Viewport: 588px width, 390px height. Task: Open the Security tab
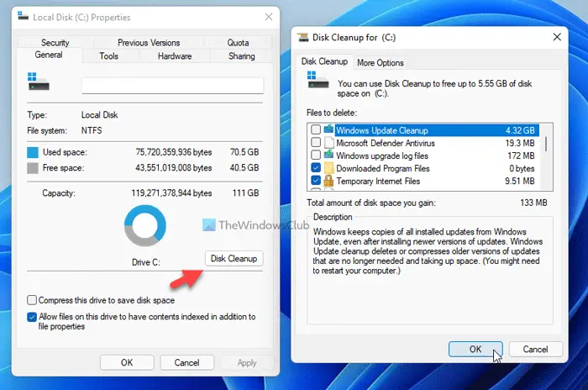point(55,42)
